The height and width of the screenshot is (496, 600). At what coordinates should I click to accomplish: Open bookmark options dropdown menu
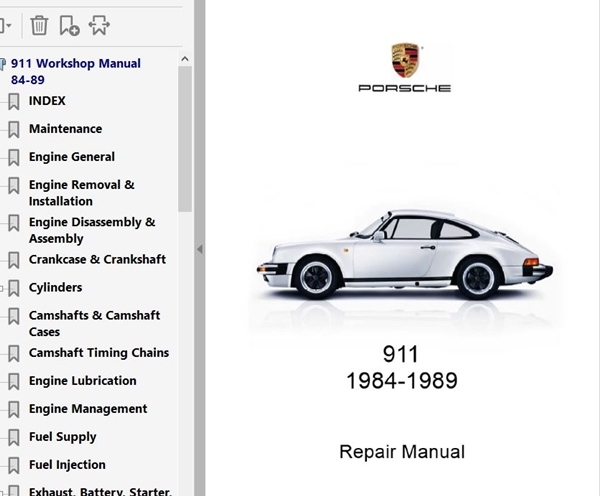[x=5, y=26]
